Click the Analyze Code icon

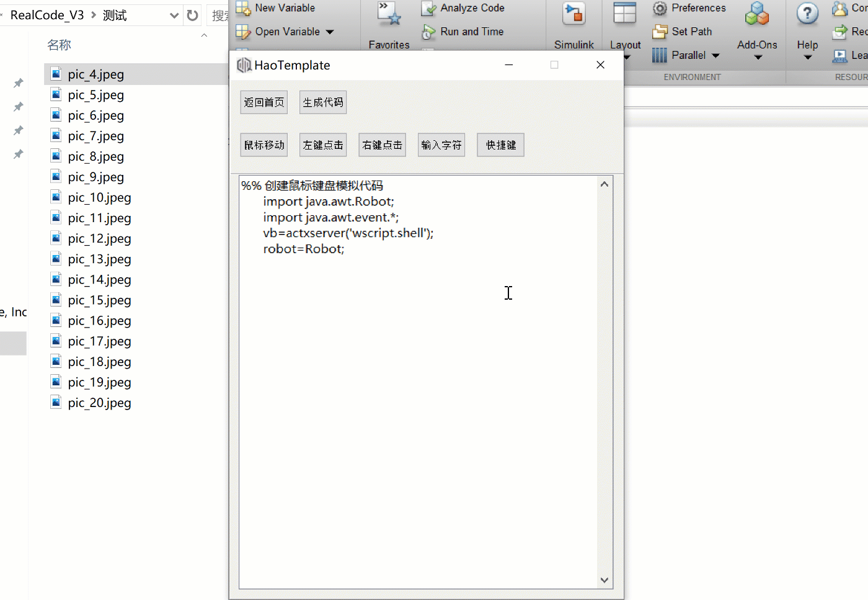click(429, 7)
